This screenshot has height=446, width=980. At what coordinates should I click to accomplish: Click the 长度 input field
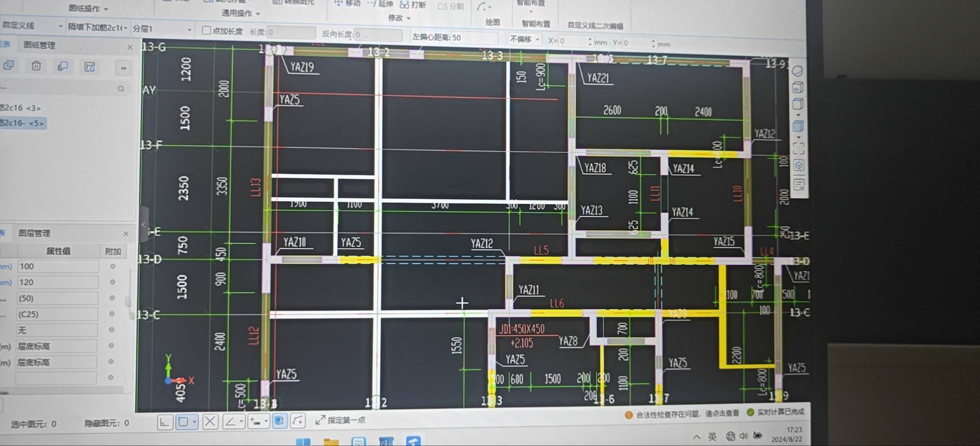[290, 32]
